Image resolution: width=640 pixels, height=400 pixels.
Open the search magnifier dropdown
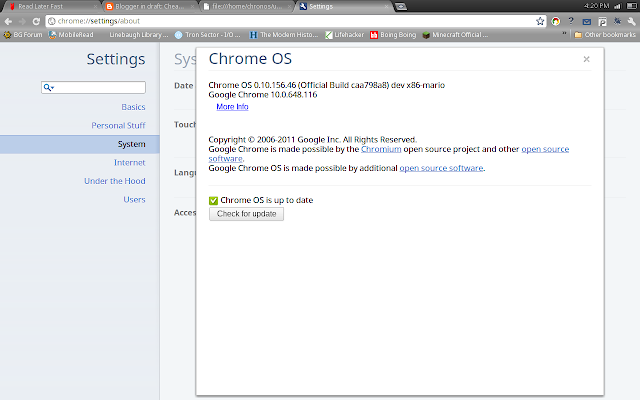pos(49,87)
